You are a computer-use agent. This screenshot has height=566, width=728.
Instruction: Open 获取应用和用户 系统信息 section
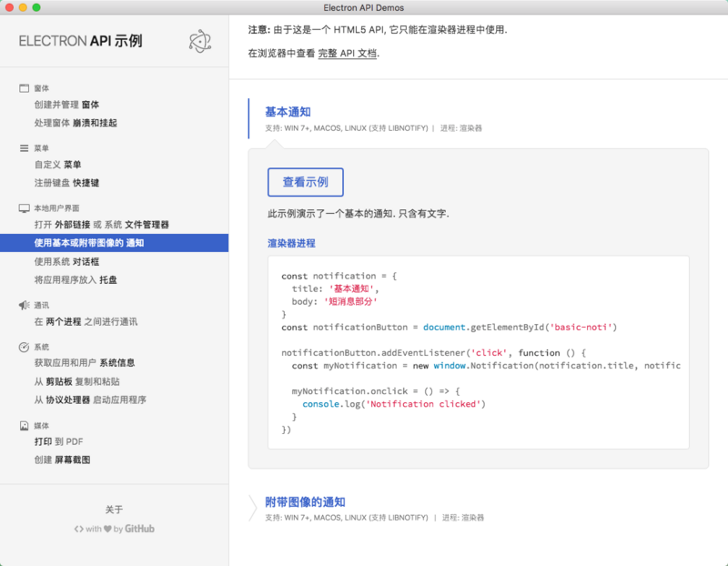[85, 363]
